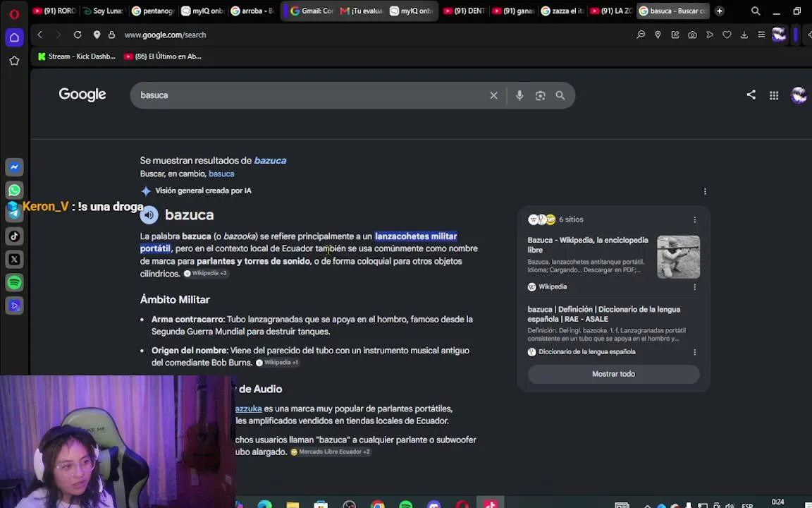Switch to the Soy Luna tab
812x508 pixels.
(103, 11)
